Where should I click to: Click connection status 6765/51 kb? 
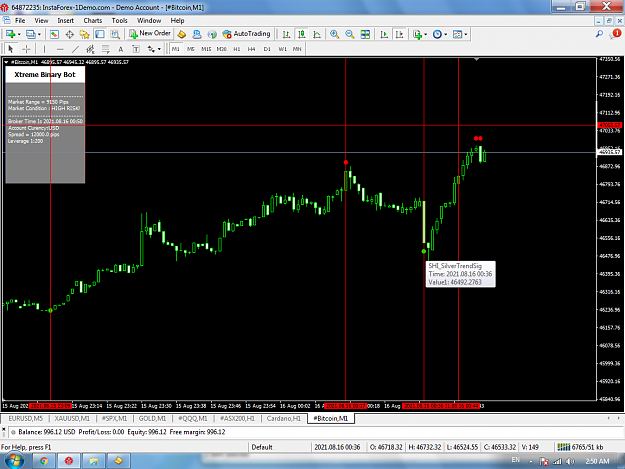580,447
